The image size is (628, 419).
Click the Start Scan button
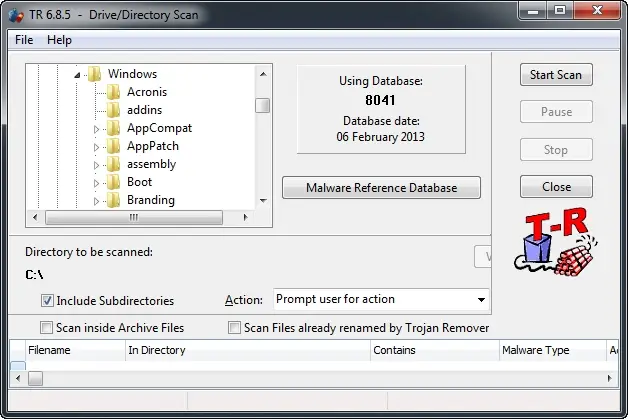(x=556, y=75)
